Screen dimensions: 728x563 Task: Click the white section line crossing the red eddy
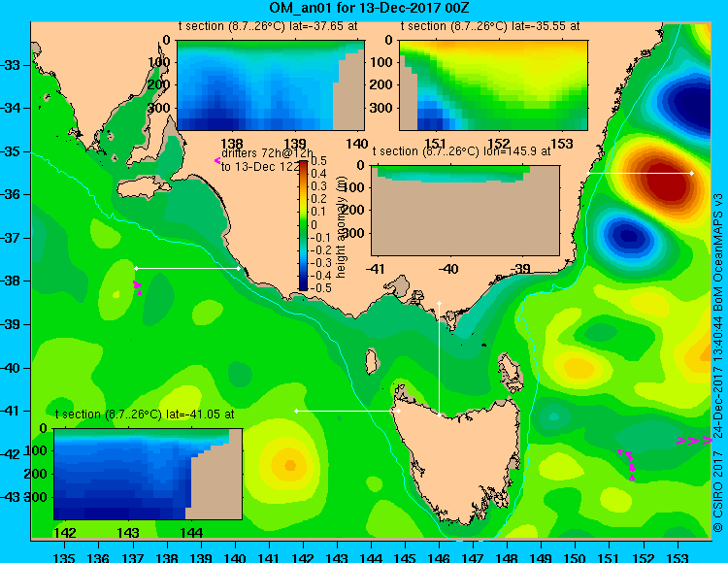[x=641, y=173]
